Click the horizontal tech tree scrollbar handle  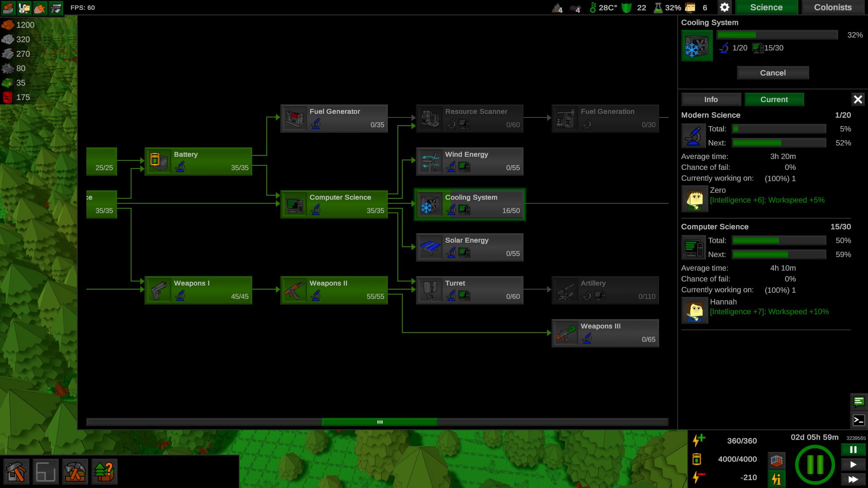pyautogui.click(x=379, y=422)
